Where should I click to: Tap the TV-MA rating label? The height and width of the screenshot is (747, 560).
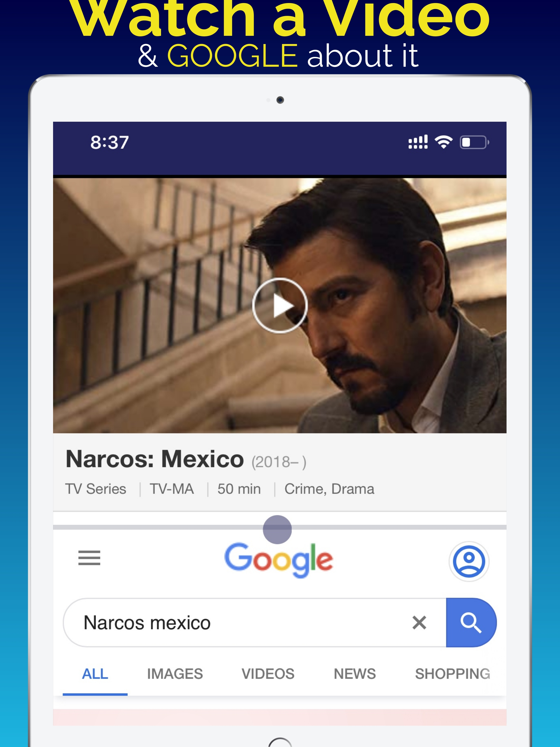coord(171,489)
